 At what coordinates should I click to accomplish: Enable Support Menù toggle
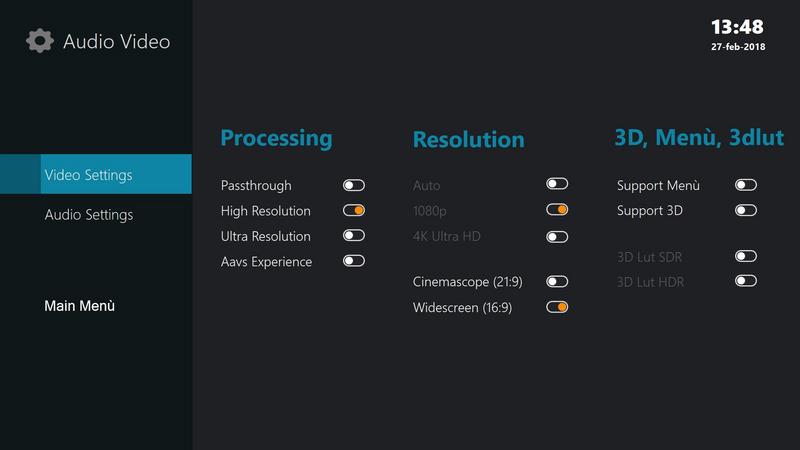tap(745, 185)
